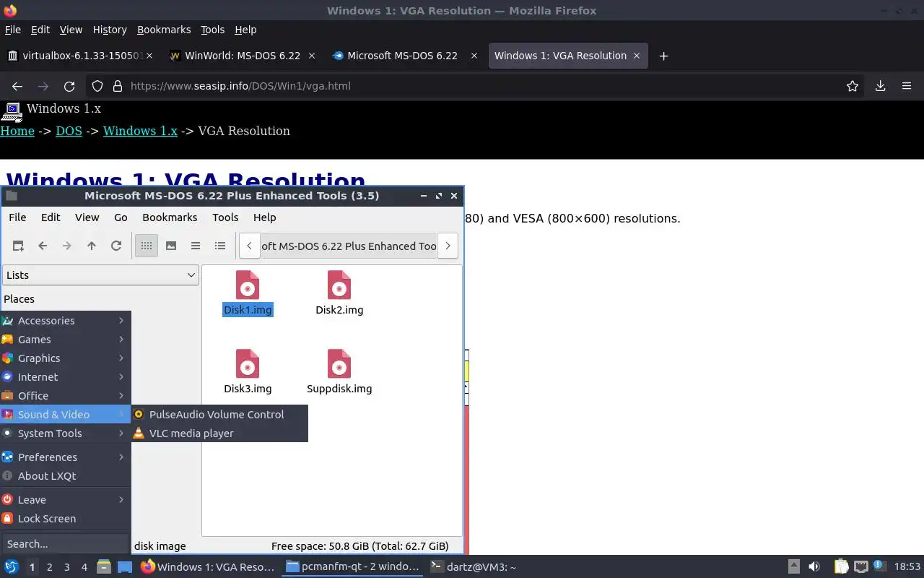
Task: Click the shield tracking protection icon
Action: (97, 86)
